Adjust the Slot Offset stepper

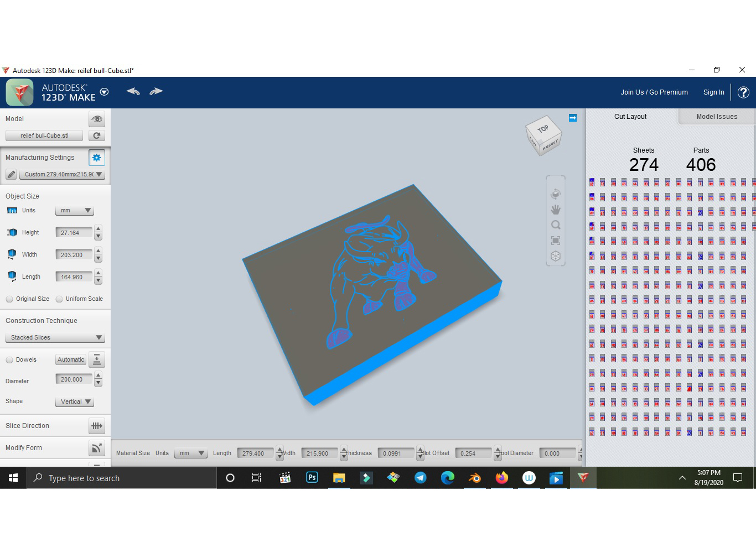(498, 453)
